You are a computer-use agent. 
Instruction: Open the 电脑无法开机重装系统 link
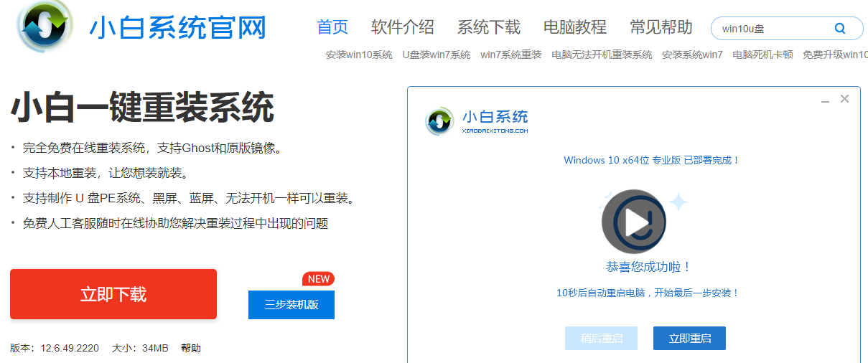pos(602,55)
